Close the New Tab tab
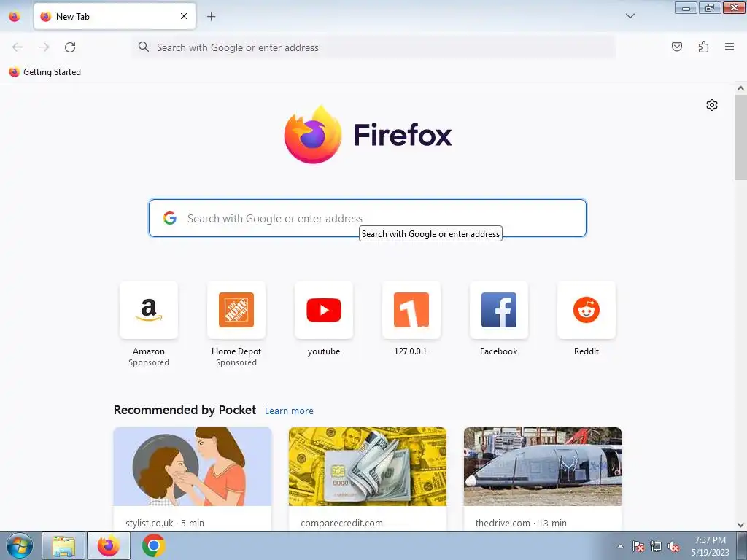This screenshot has height=560, width=747. 184,16
